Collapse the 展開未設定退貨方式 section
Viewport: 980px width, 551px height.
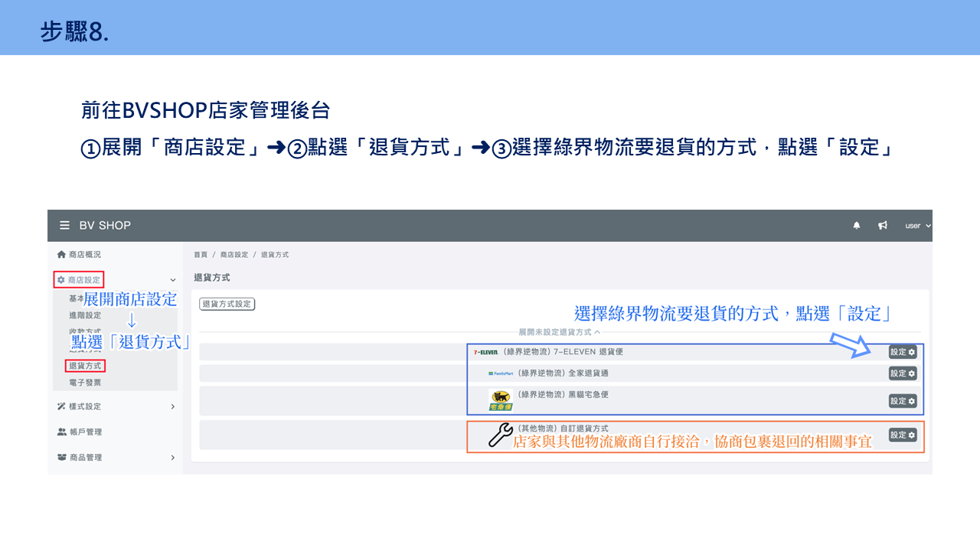(x=559, y=333)
